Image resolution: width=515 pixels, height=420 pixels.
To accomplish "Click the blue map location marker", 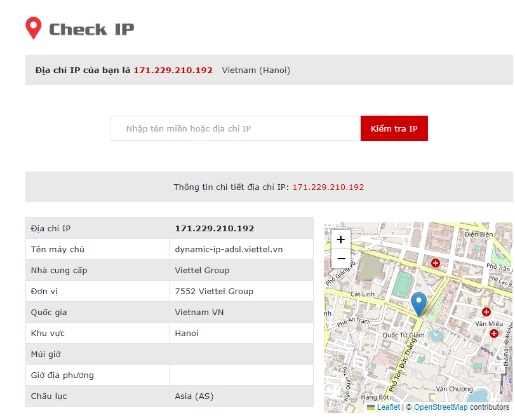I will [418, 304].
